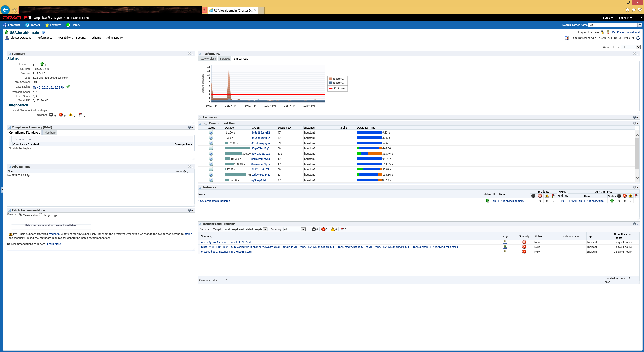
Task: Click the browser home icon
Action: (x=627, y=10)
